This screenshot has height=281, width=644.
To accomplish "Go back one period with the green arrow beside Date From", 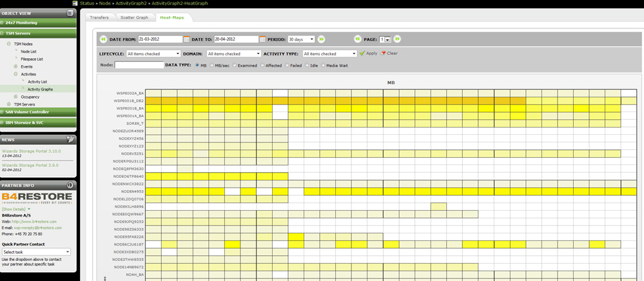I will coord(104,39).
